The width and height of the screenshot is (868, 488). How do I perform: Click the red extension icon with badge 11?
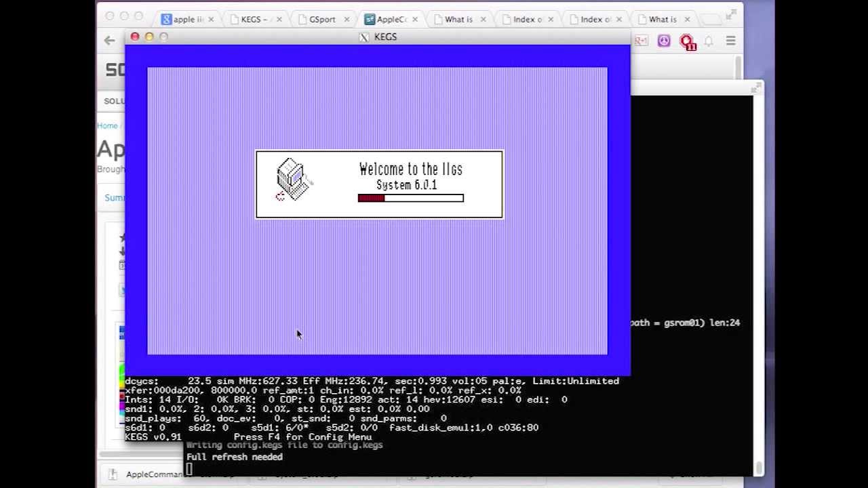[x=688, y=42]
